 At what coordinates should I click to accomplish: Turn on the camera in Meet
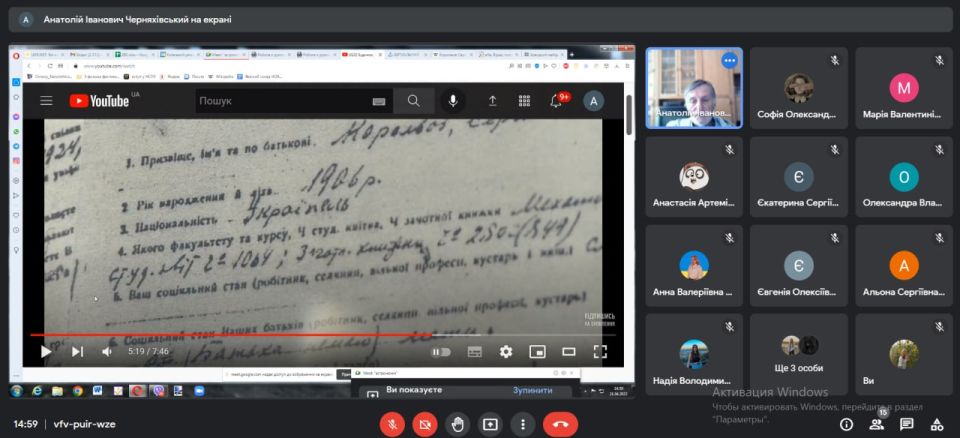pyautogui.click(x=425, y=424)
